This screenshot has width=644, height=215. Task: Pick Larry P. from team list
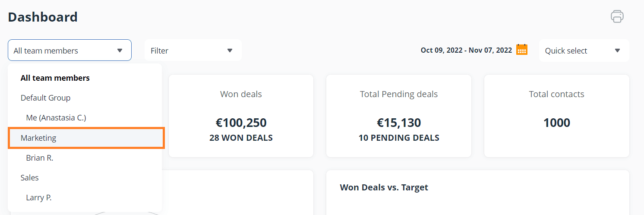pos(39,198)
